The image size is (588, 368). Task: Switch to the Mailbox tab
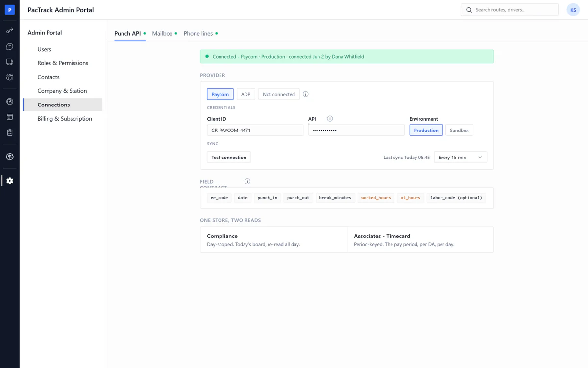coord(165,33)
